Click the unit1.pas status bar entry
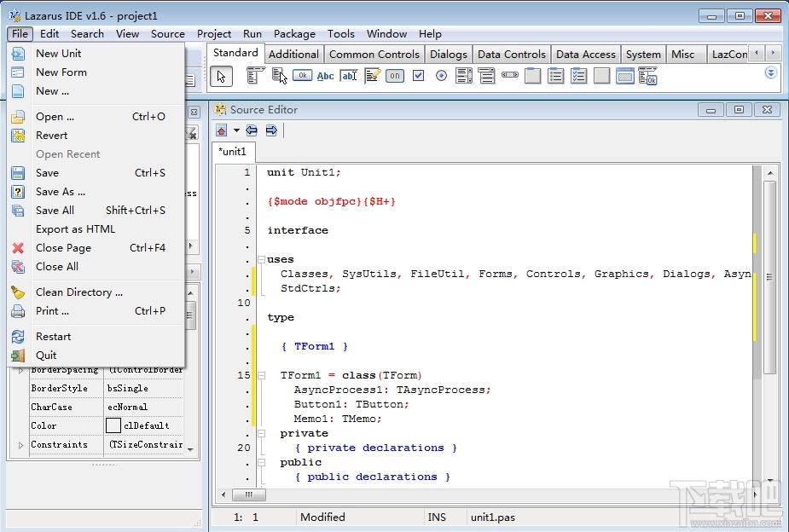789x532 pixels. [493, 517]
